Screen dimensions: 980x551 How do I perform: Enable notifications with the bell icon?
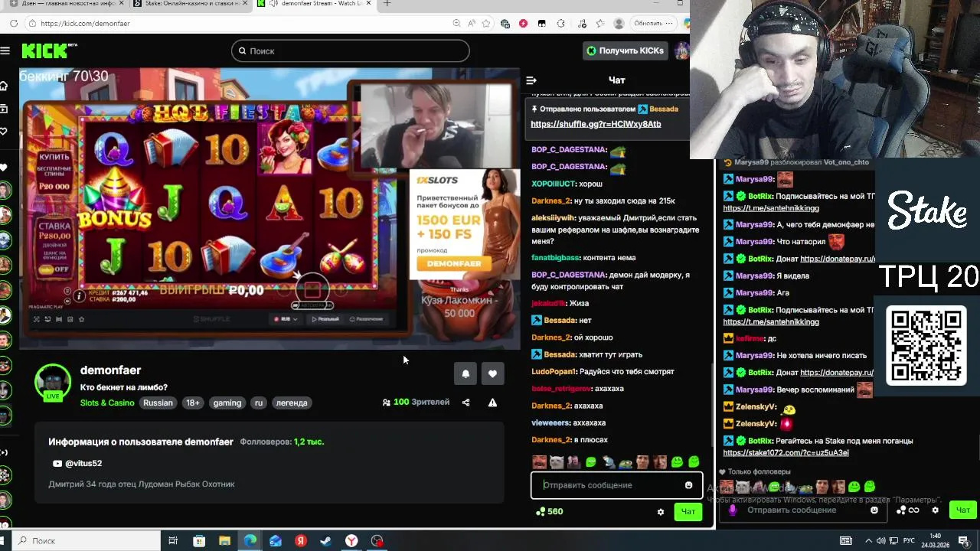coord(465,373)
